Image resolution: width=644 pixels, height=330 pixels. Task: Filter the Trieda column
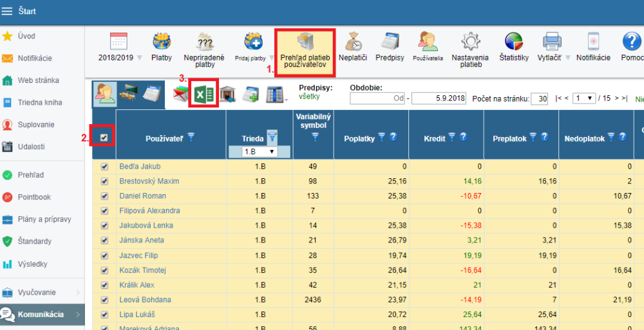[272, 137]
